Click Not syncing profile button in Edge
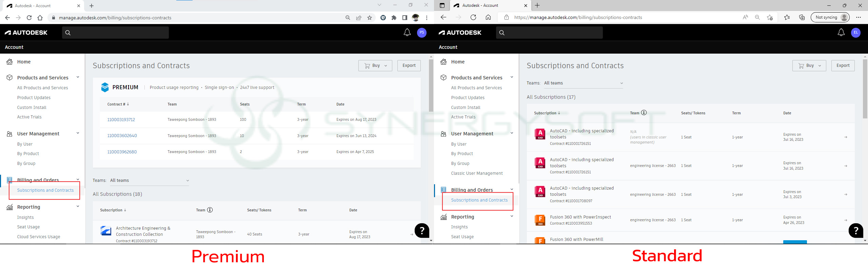The width and height of the screenshot is (868, 266). point(830,17)
